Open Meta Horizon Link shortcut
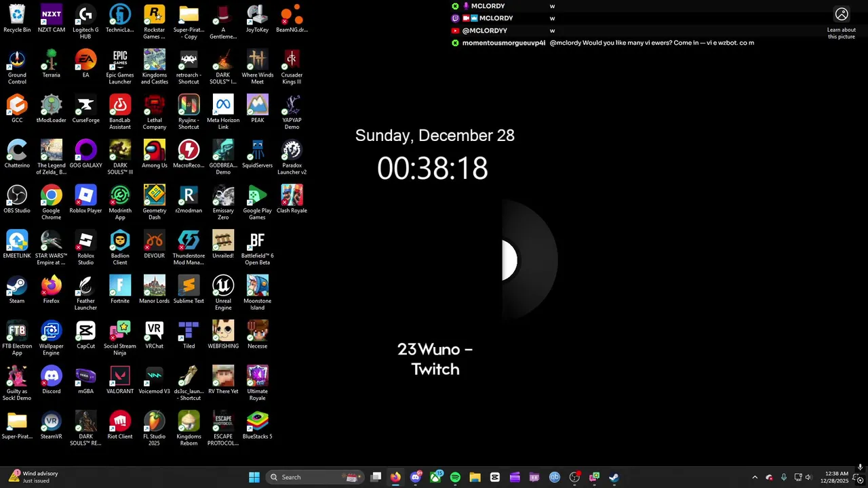The height and width of the screenshot is (488, 868). click(x=223, y=113)
